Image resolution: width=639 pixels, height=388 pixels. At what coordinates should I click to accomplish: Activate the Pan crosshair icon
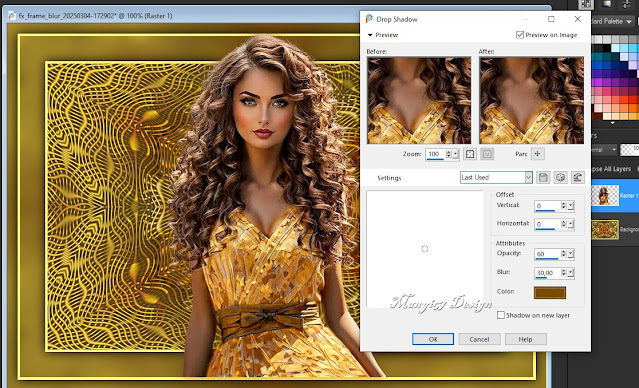pyautogui.click(x=538, y=154)
